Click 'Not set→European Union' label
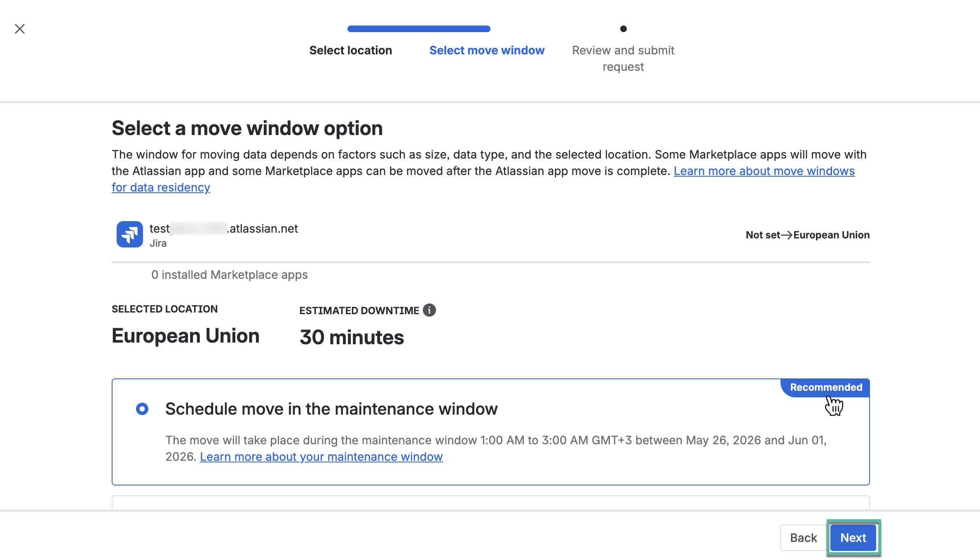This screenshot has height=560, width=980. (808, 235)
